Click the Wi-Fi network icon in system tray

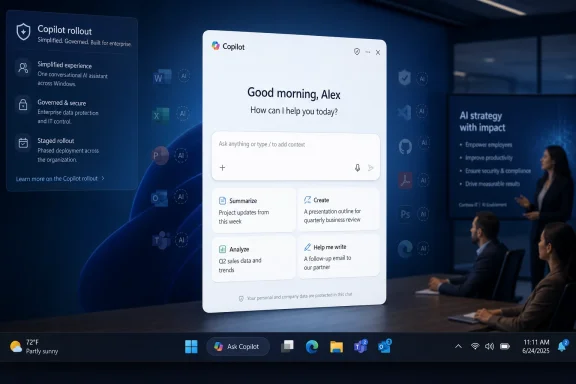coord(475,346)
